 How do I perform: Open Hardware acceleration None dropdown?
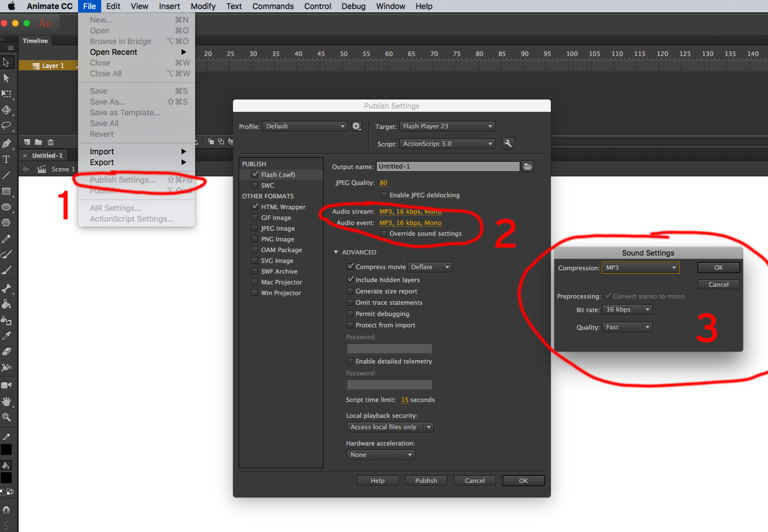click(381, 455)
